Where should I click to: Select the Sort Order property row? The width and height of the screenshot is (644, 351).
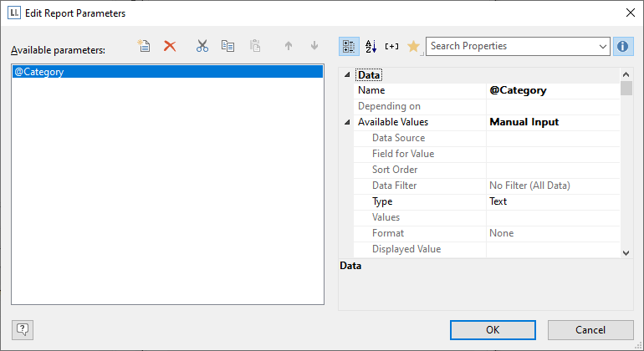(487, 170)
